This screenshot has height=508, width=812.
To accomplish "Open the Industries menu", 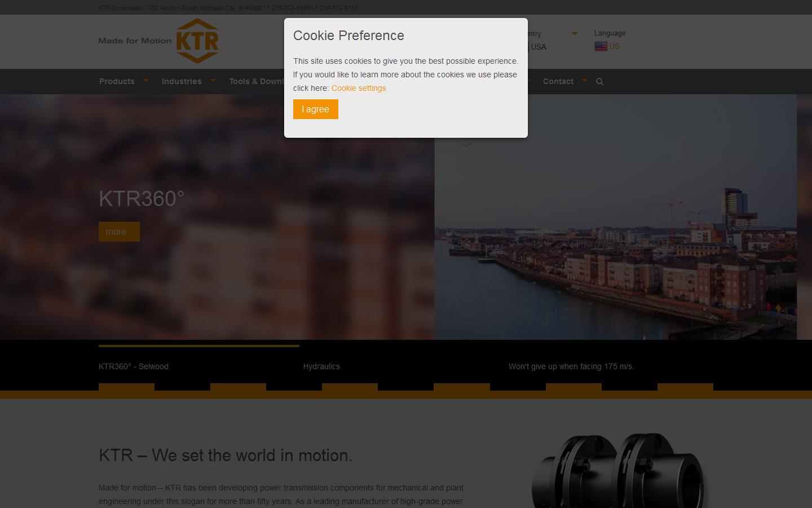I will click(x=182, y=81).
